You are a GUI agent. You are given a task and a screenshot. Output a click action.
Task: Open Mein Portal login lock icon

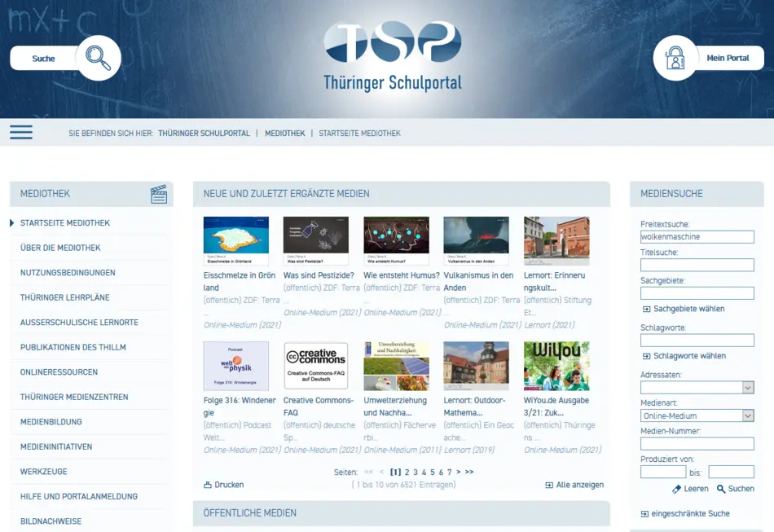coord(675,59)
